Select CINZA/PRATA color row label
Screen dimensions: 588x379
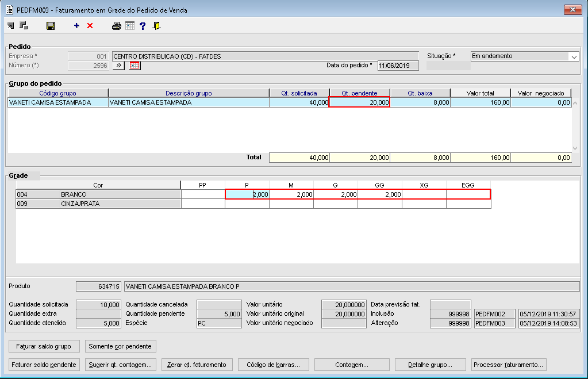pyautogui.click(x=120, y=204)
